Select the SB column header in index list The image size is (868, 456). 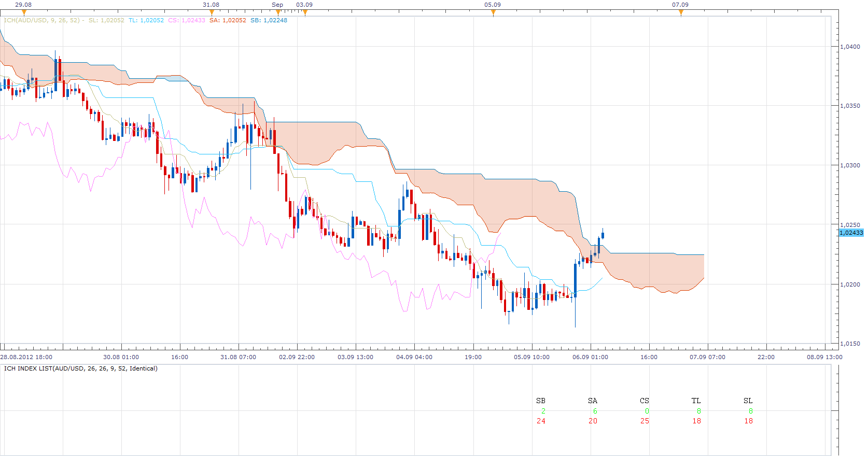click(x=541, y=401)
